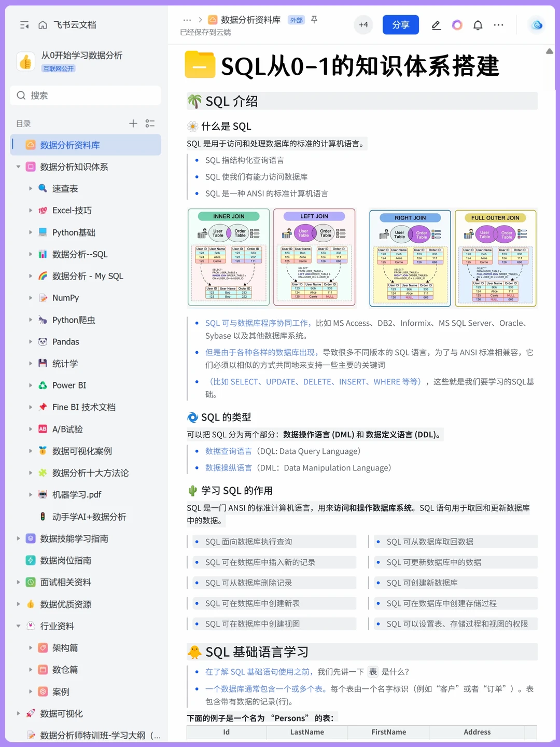Collapse the 数据分析知识体系 section
560x747 pixels.
point(18,167)
